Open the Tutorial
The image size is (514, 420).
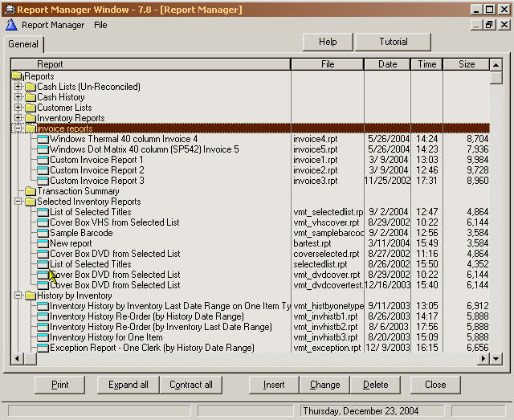[x=393, y=42]
